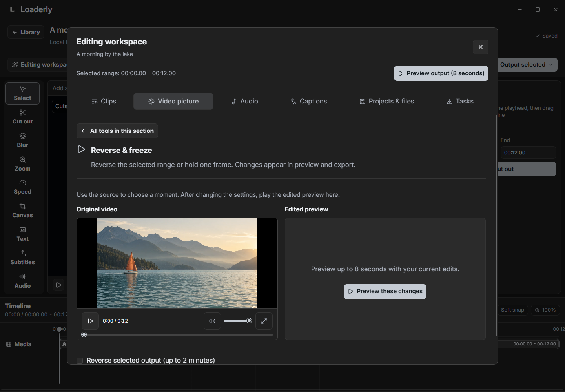Click the dialog's vertical scrollbar

[x=496, y=225]
